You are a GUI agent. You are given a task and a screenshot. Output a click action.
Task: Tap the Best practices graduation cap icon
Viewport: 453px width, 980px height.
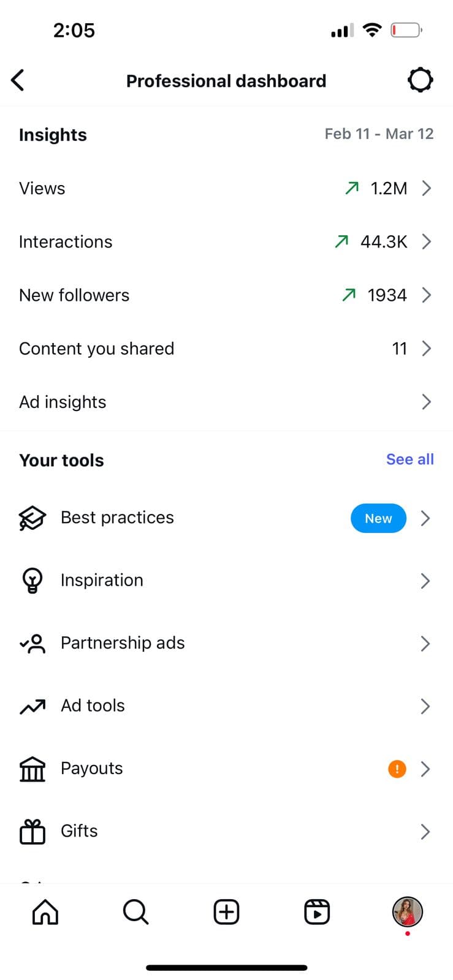click(x=32, y=518)
